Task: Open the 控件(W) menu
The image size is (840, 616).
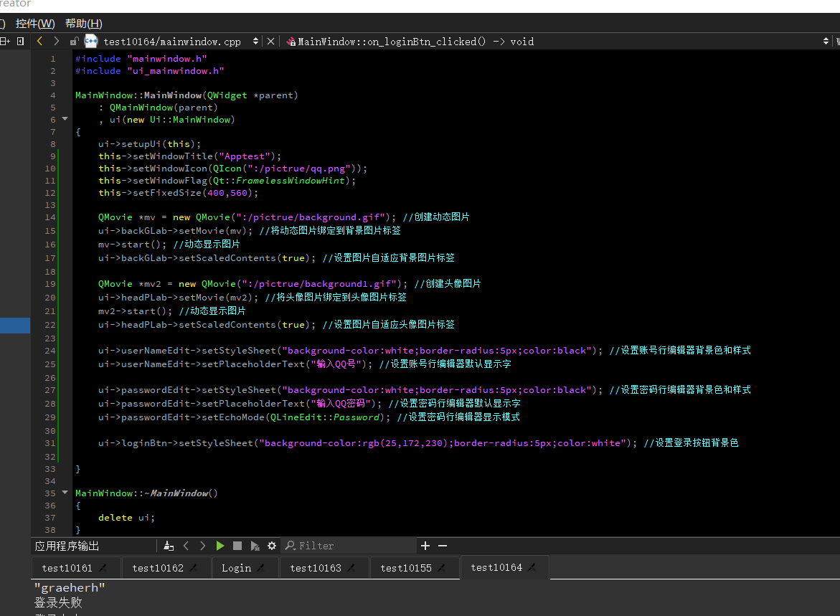Action: tap(35, 24)
